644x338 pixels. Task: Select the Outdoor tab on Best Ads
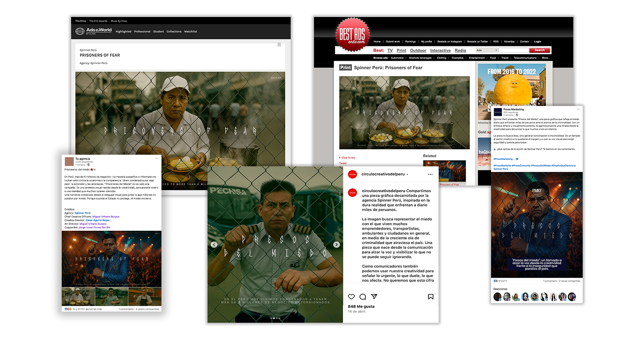pos(418,51)
